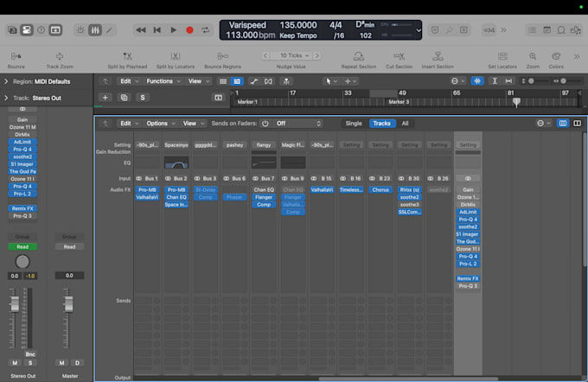Switch mixer to Tracks view
The height and width of the screenshot is (382, 588).
click(381, 124)
